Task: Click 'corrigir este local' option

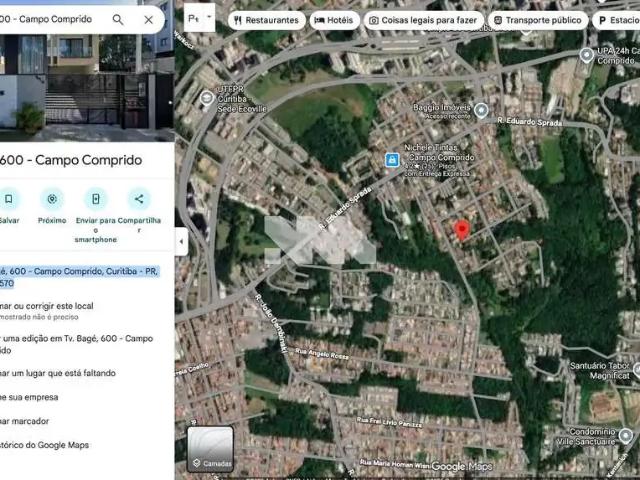Action: coord(47,306)
